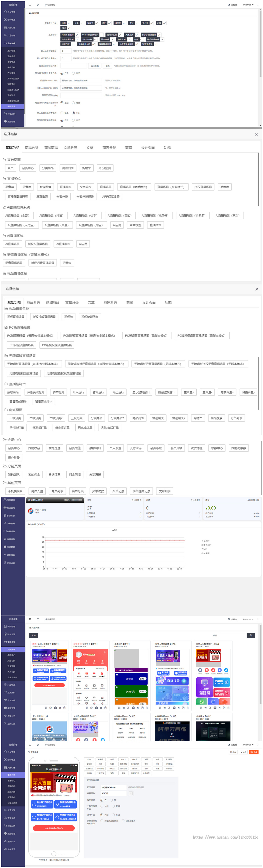
Task: Click 背景音乐停止 link button
Action: click(44, 402)
